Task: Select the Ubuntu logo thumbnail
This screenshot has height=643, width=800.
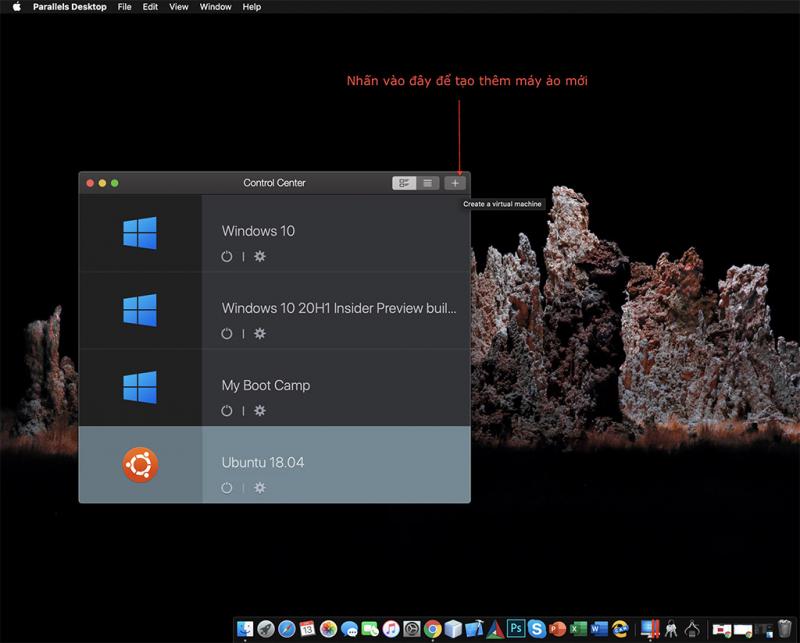Action: [x=140, y=464]
